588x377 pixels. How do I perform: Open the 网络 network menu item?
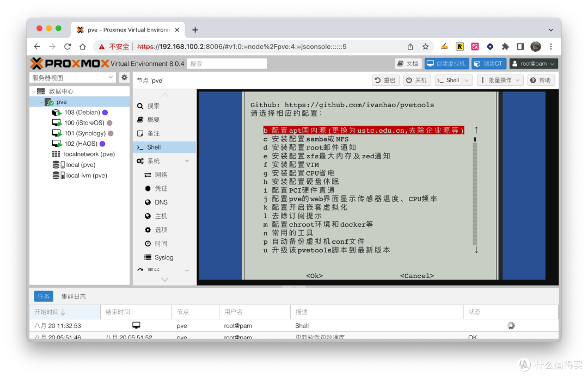coord(164,175)
